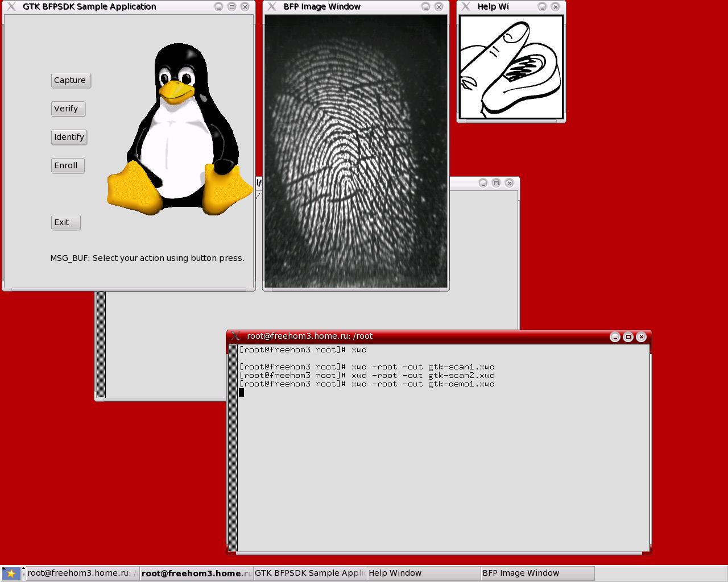Maximize the GTK BFPSDK Sample Application window
728x582 pixels.
231,7
